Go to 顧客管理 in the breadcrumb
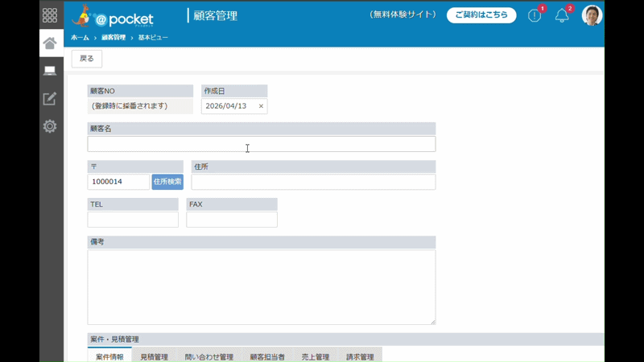Screen dimensions: 644x362 pyautogui.click(x=114, y=37)
